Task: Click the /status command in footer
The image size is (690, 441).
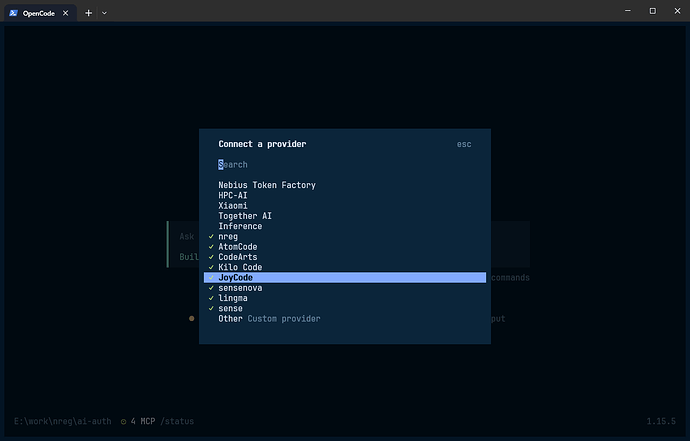Action: [177, 421]
